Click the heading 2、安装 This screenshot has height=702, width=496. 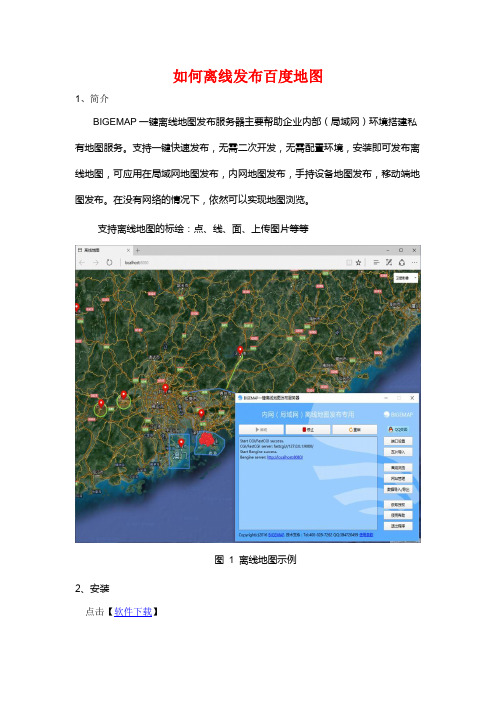pyautogui.click(x=92, y=588)
